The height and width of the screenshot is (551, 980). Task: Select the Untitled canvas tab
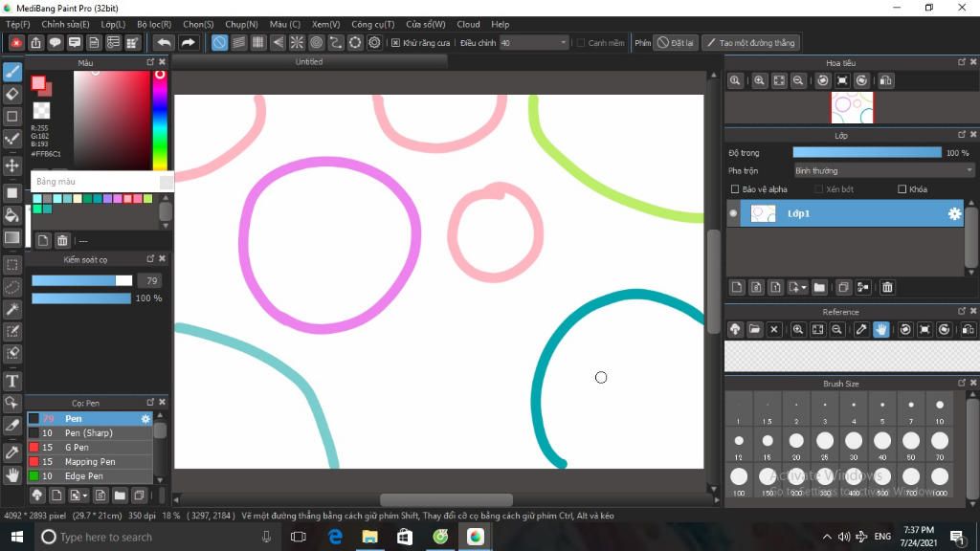(x=309, y=62)
